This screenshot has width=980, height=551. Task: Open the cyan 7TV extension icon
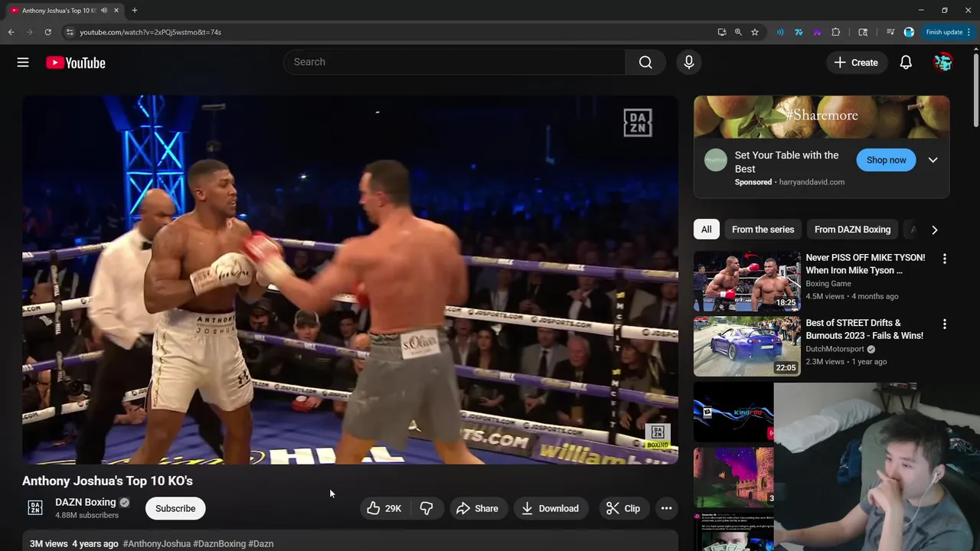799,32
